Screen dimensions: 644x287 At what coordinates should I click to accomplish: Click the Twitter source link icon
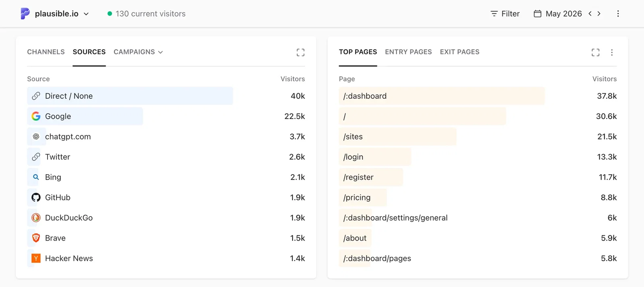click(x=36, y=157)
